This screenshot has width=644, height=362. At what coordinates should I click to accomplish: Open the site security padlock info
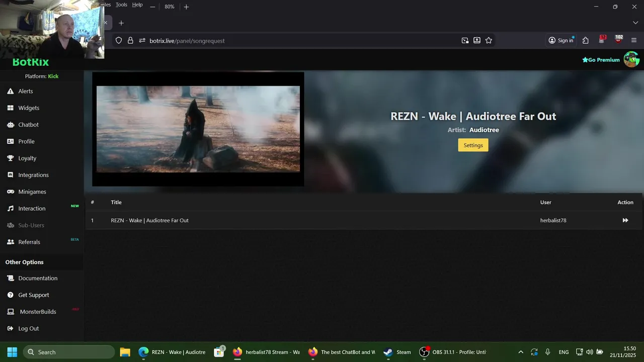[130, 41]
